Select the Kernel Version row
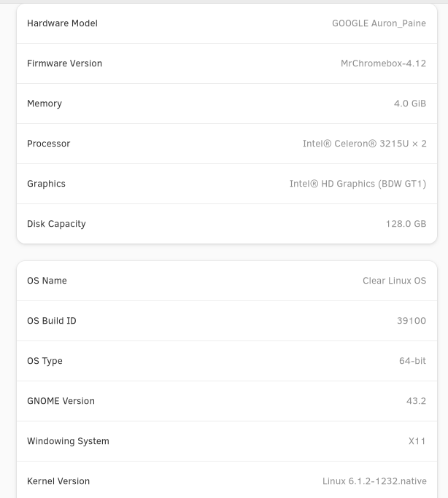448x498 pixels. 227,481
